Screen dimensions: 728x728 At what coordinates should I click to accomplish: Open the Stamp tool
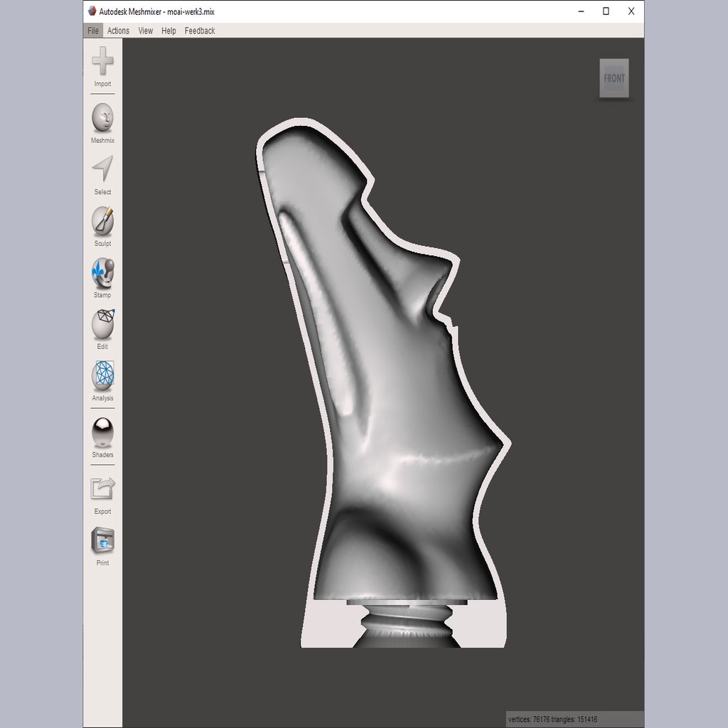(x=102, y=272)
